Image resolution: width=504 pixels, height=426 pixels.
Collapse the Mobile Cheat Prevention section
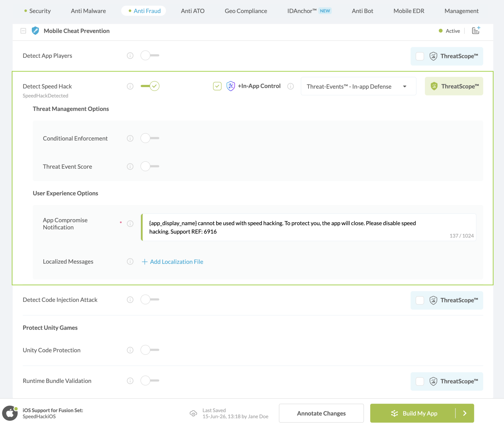(23, 31)
